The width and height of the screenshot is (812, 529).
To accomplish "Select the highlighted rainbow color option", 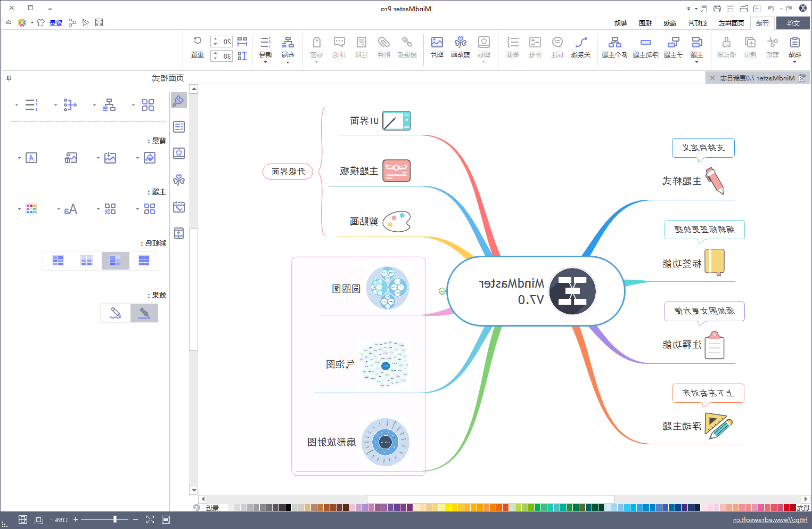I will (116, 261).
